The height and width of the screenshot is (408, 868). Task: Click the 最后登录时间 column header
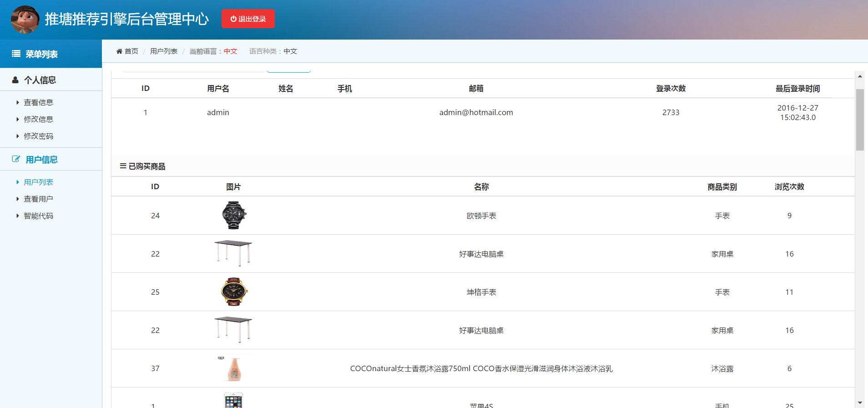(797, 88)
